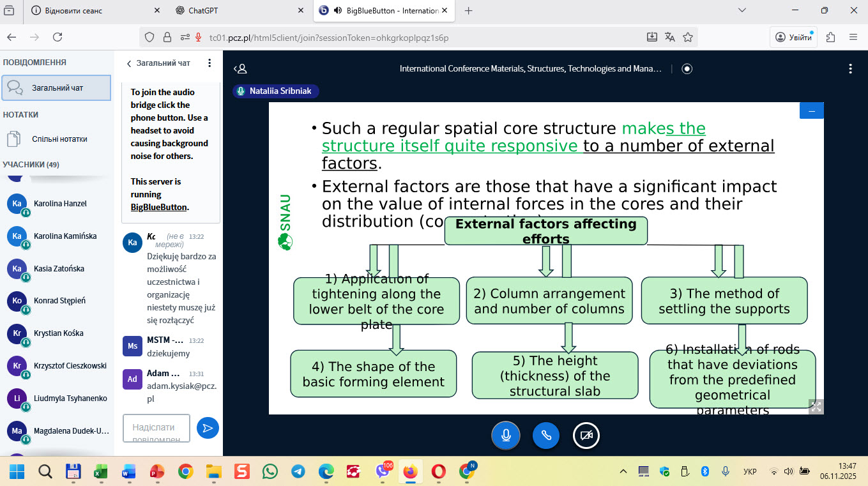This screenshot has height=486, width=868.
Task: Select participant Konrad Stępień
Action: tap(59, 301)
